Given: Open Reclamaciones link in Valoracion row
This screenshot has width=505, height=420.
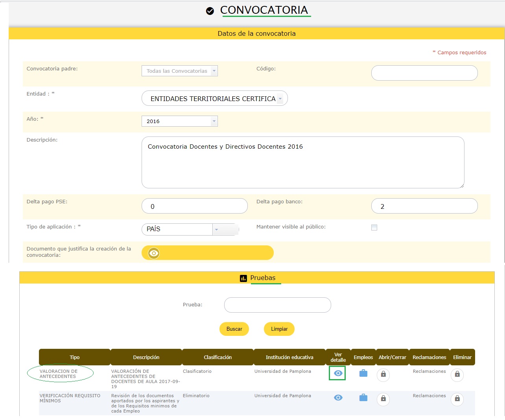Looking at the screenshot, I should pyautogui.click(x=429, y=371).
